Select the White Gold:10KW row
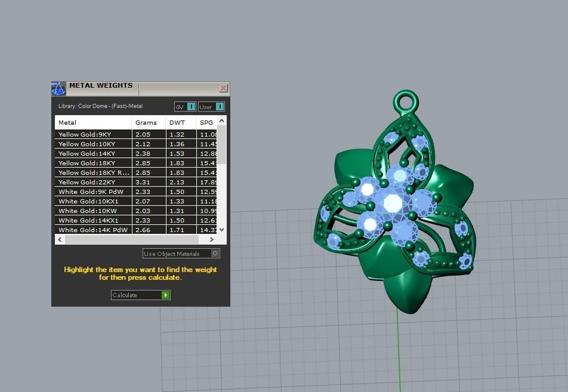 [x=136, y=211]
